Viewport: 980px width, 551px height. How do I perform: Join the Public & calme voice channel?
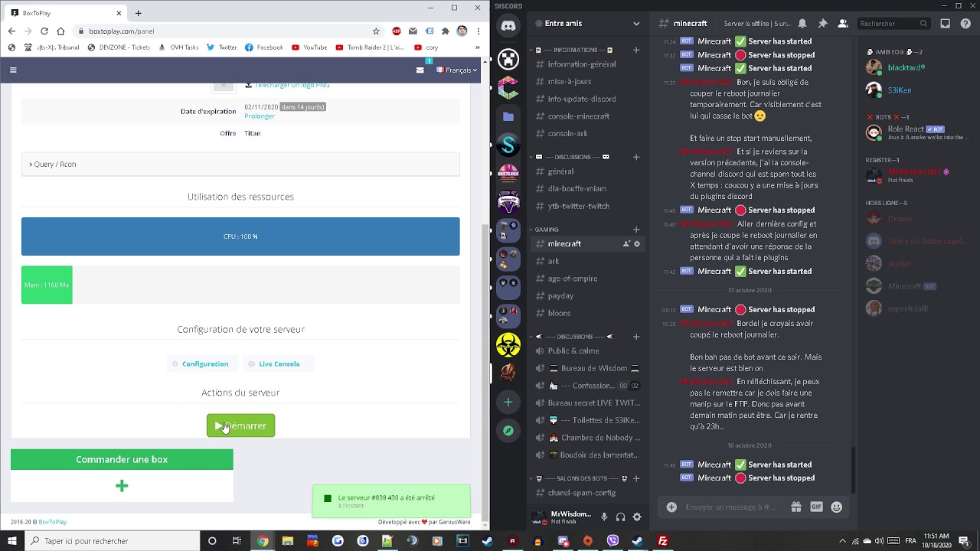(587, 351)
